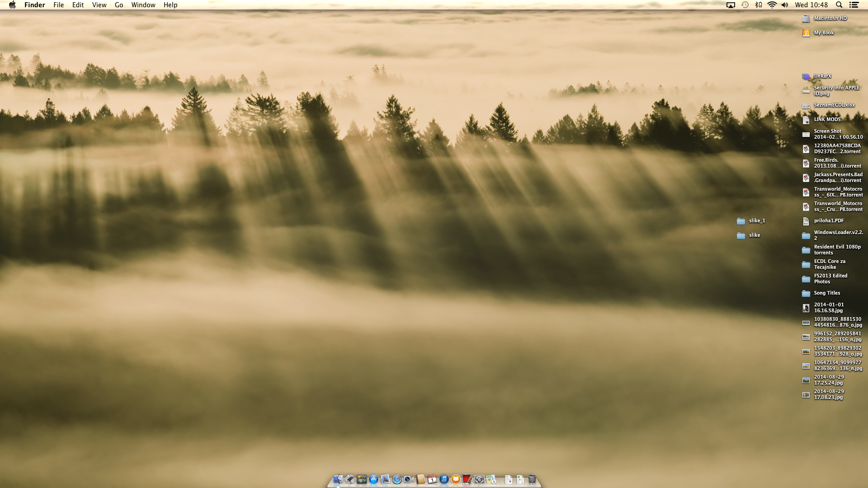Click the Wi-Fi status icon

tap(772, 5)
